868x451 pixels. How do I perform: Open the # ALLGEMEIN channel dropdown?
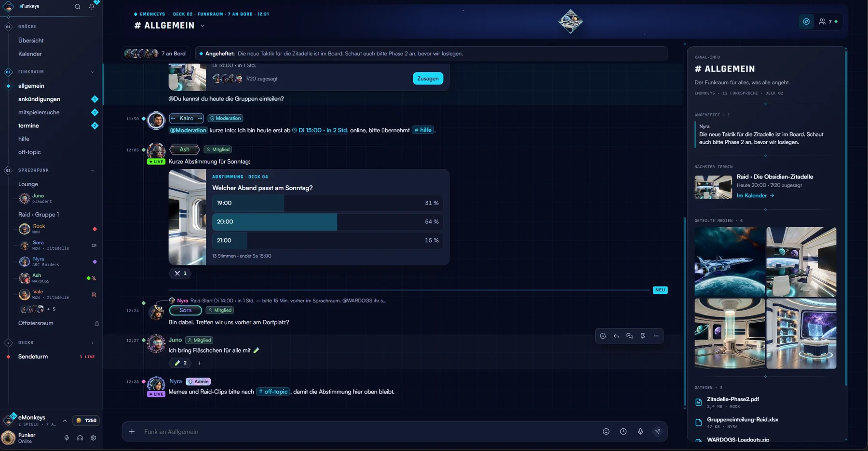(203, 26)
